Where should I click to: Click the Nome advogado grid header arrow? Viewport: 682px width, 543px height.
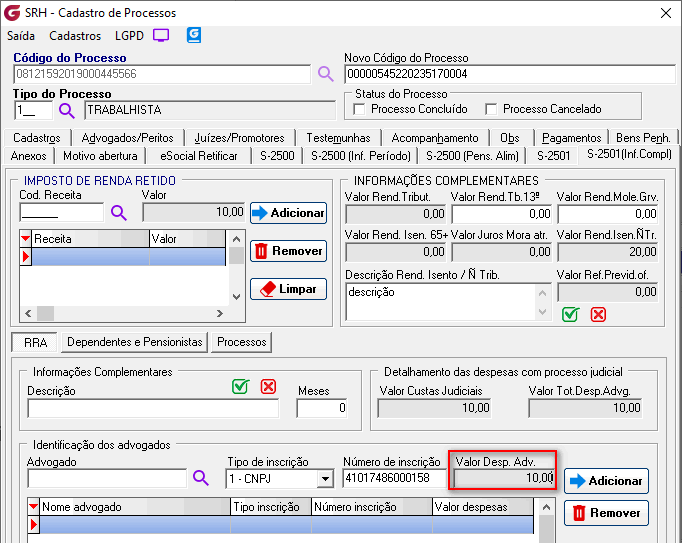point(34,507)
